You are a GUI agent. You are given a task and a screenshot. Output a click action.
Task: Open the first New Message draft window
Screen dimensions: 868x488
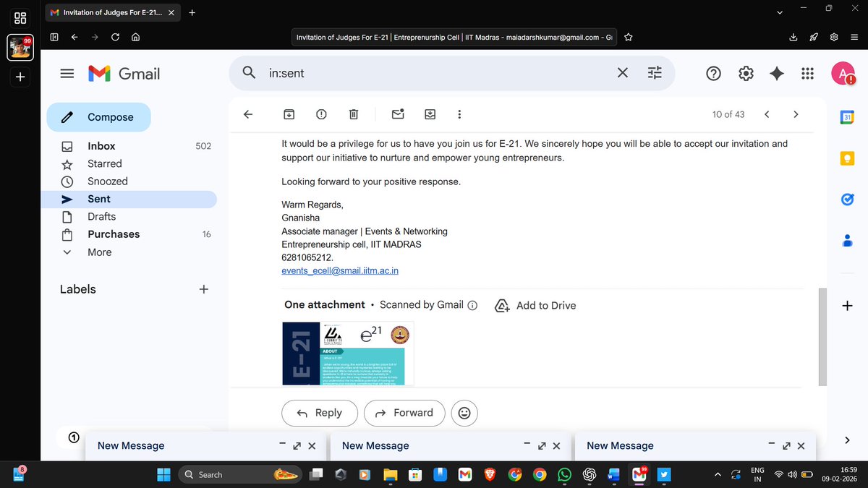coord(131,446)
